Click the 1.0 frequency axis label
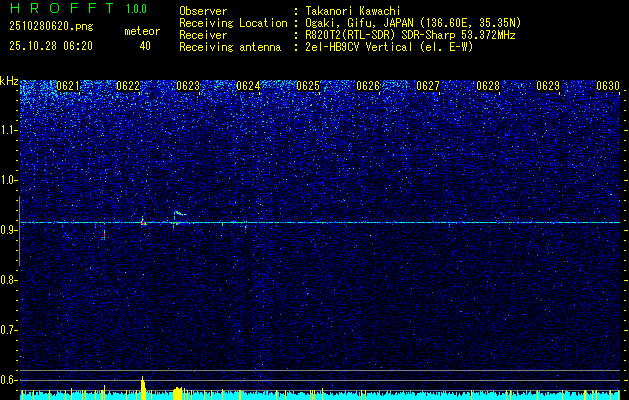629x400 pixels. coord(9,181)
